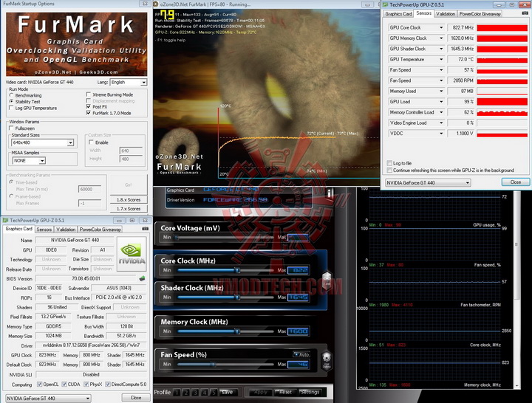The image size is (532, 403).
Task: Open Validation tab in bottom-left GPU-Z
Action: [66, 230]
